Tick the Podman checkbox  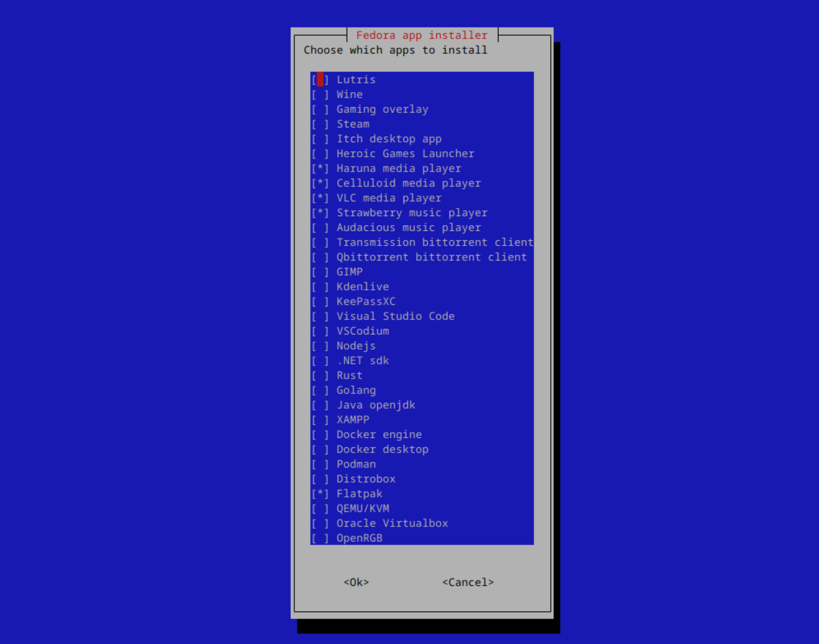320,464
